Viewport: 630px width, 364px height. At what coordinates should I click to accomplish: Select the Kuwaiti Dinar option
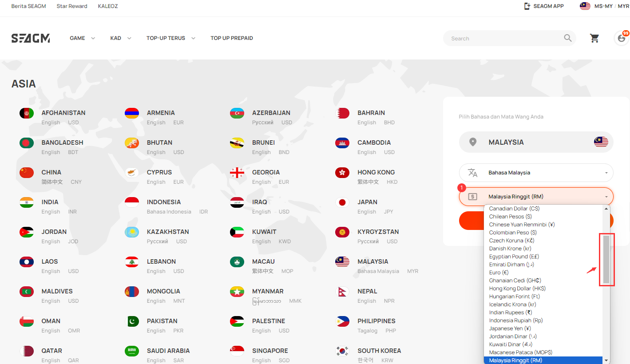tap(543, 344)
